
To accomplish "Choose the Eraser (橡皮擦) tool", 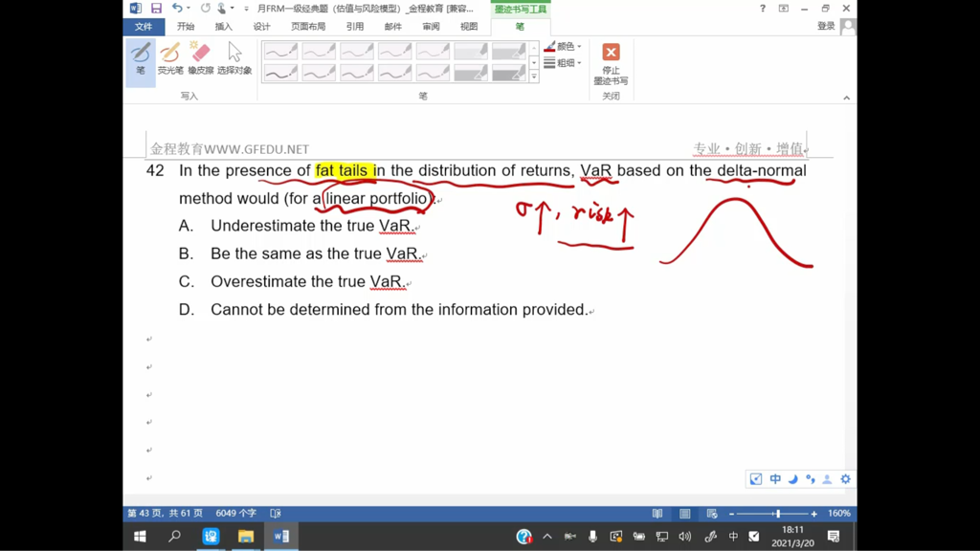I will (x=201, y=58).
